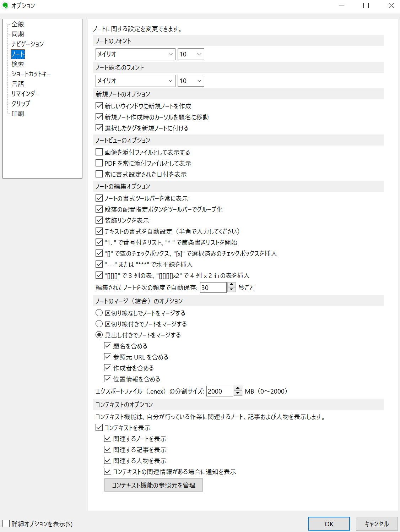Toggle the auto checkbox insertion option

[99, 253]
